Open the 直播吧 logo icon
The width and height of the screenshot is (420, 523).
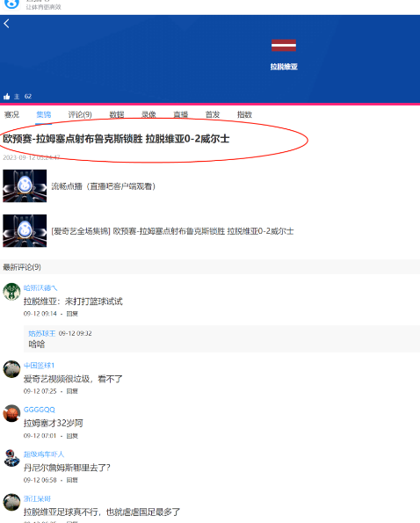click(x=11, y=4)
